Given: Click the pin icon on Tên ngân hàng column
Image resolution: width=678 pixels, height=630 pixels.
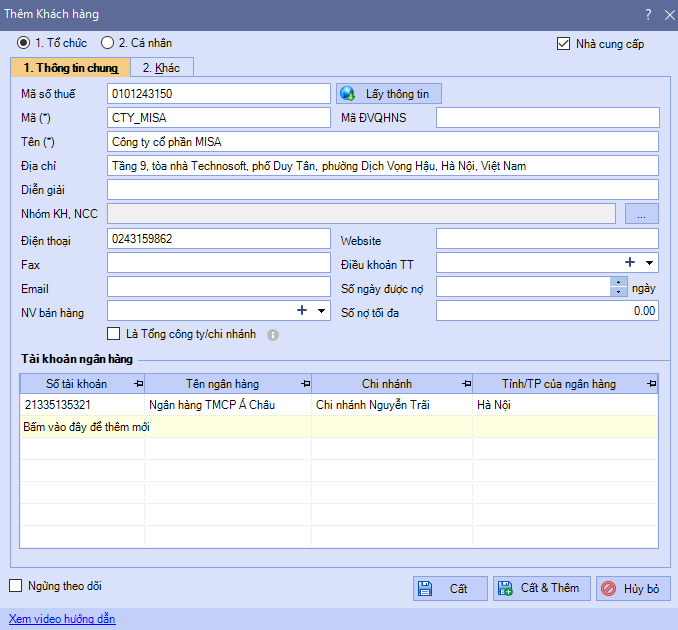Looking at the screenshot, I should point(304,384).
